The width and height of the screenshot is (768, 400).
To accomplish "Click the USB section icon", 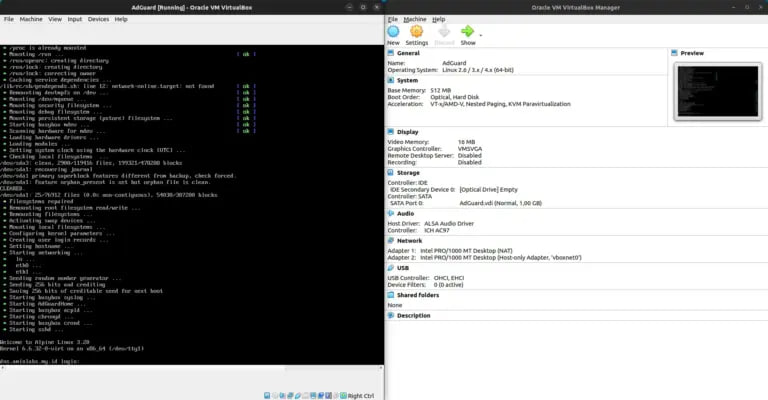I will 391,268.
